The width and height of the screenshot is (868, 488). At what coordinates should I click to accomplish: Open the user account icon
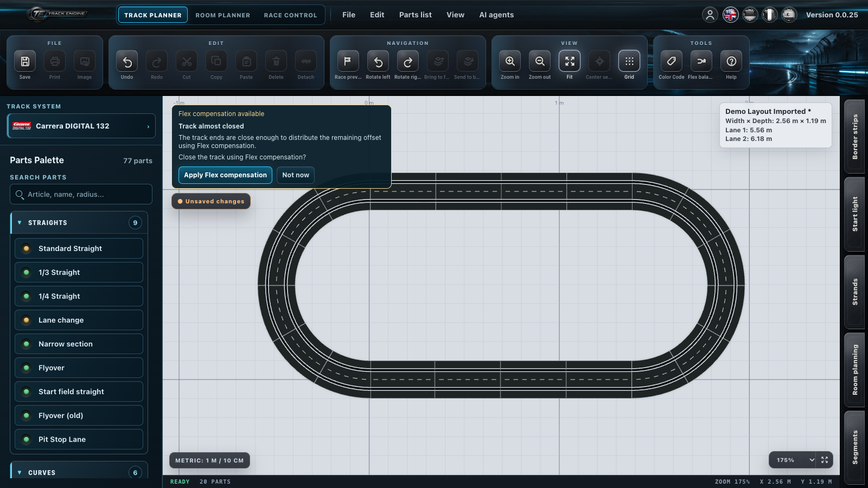(x=710, y=15)
